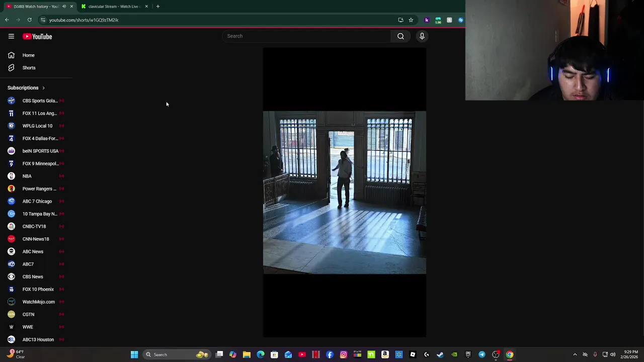The width and height of the screenshot is (644, 362).
Task: Select CBS News subscription
Action: tap(36, 277)
